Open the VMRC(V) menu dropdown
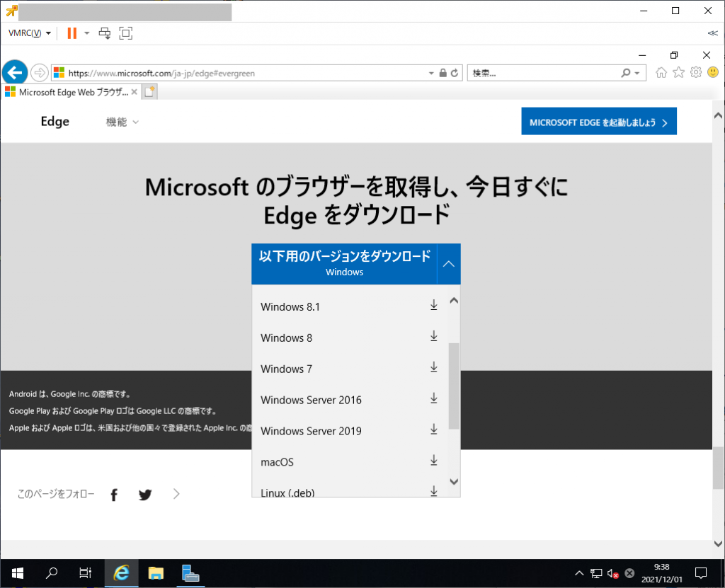The width and height of the screenshot is (725, 588). (30, 33)
